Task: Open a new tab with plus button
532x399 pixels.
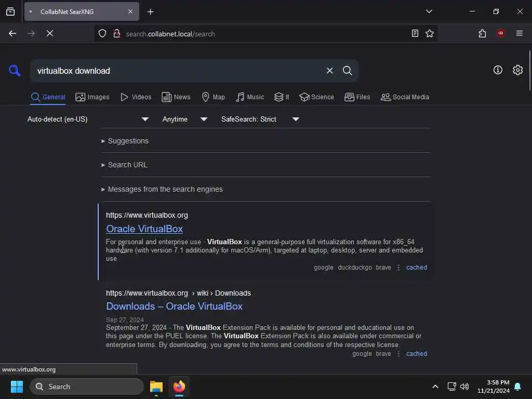Action: (150, 12)
